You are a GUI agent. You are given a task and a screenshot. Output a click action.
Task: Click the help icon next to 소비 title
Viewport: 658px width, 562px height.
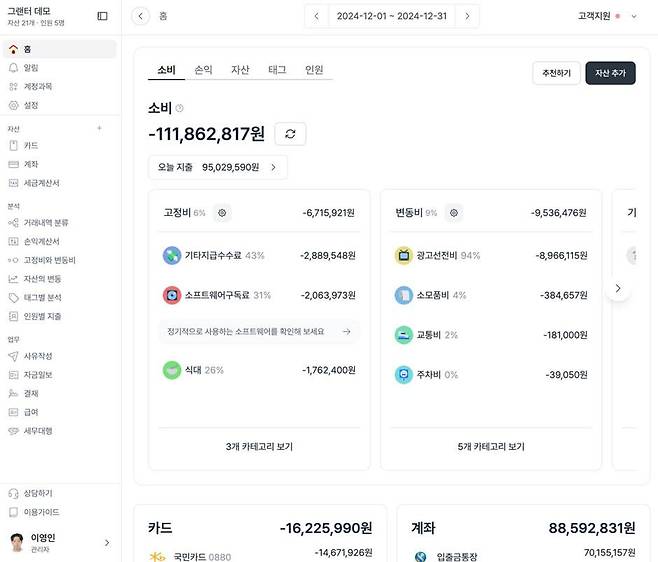tap(179, 108)
